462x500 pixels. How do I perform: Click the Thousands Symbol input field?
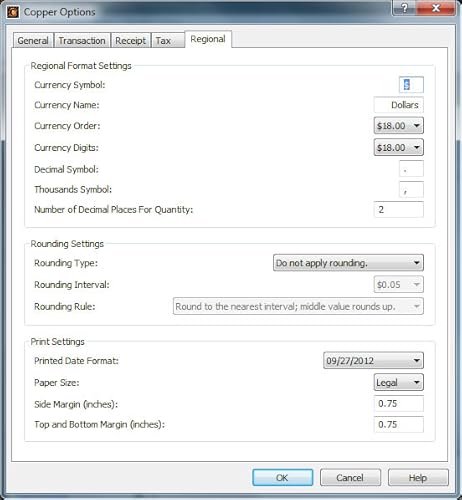click(x=411, y=190)
